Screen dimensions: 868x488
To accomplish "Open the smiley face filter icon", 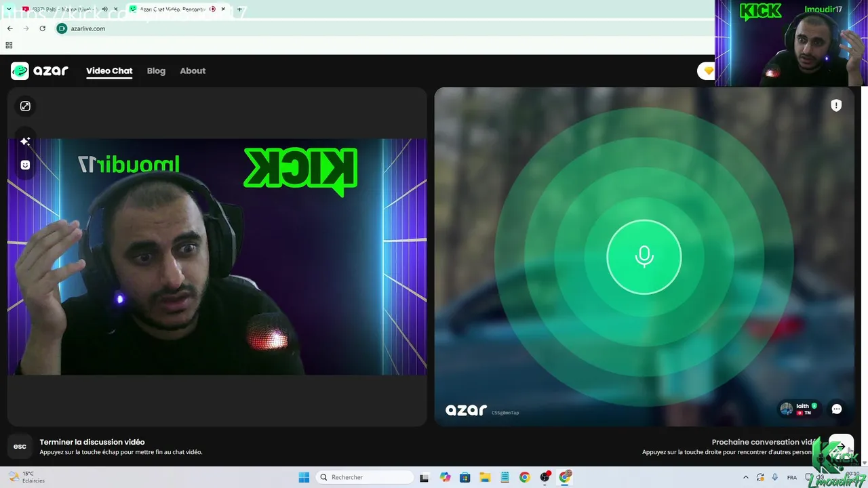I will pos(25,165).
